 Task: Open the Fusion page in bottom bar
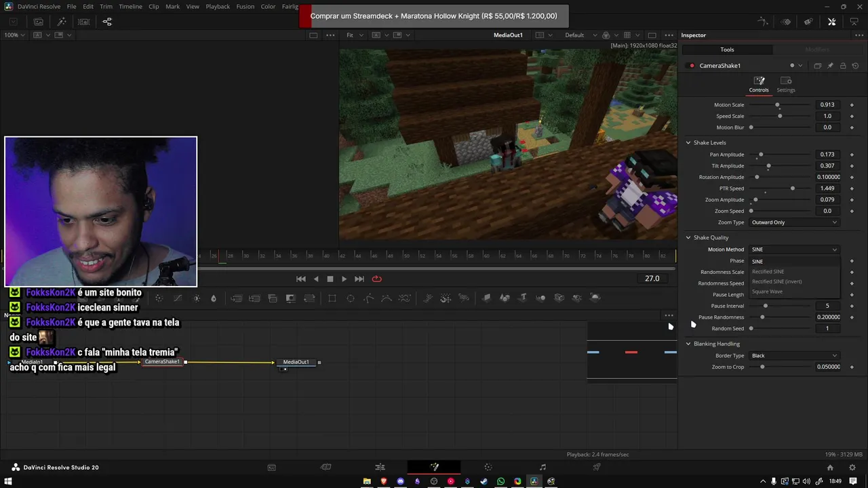434,467
